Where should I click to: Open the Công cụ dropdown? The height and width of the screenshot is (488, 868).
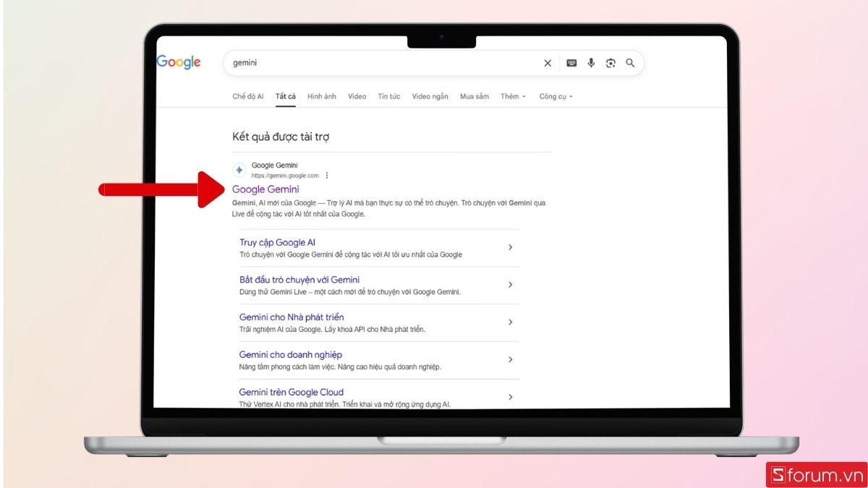coord(555,96)
